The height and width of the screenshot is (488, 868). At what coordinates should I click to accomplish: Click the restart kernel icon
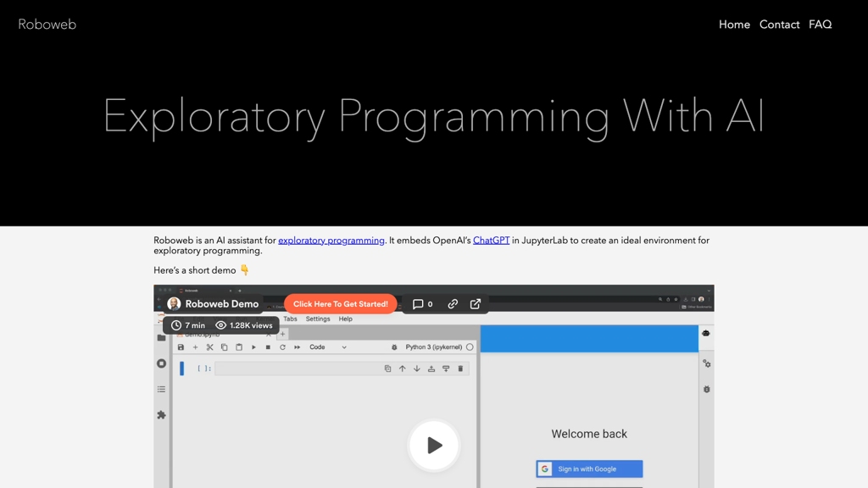[282, 347]
